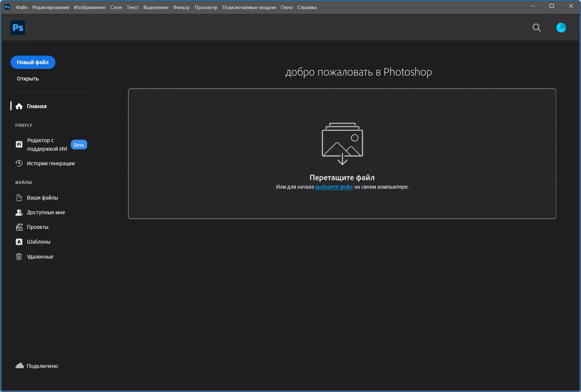Viewport: 581px width, 392px height.
Task: Click the image drop placeholder icon
Action: (342, 144)
